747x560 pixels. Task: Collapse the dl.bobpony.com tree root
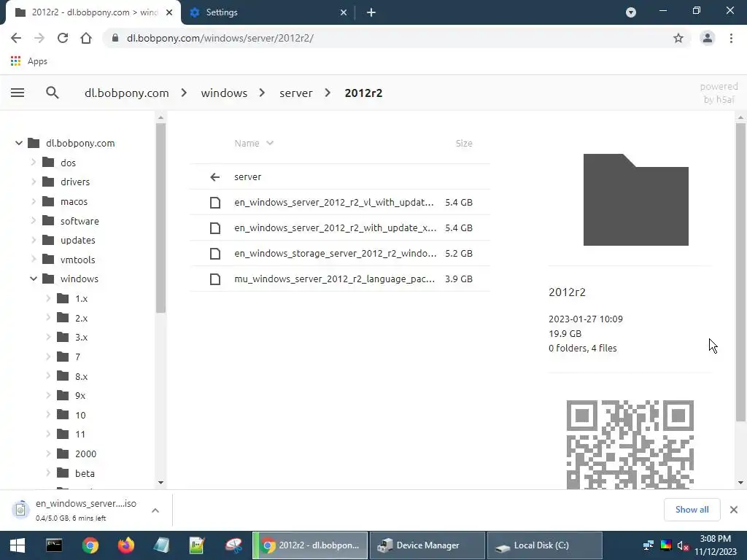coord(18,143)
